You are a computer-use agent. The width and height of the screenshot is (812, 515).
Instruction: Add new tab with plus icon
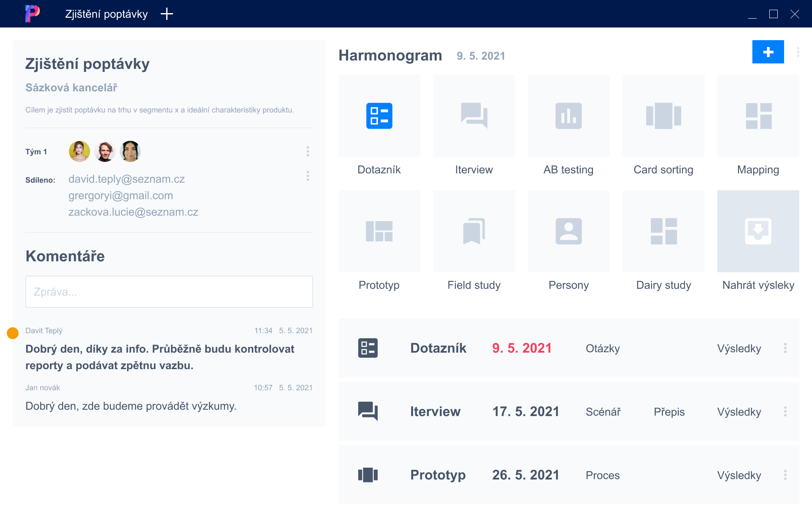click(x=167, y=14)
